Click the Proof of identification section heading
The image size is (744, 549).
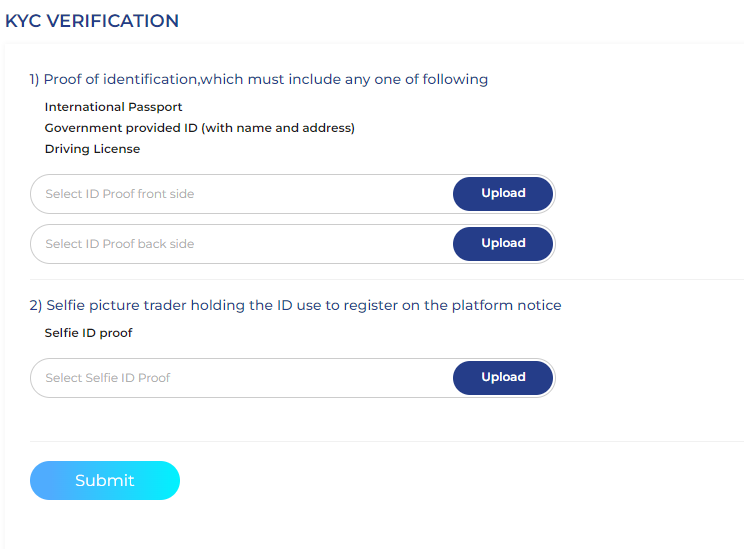click(259, 79)
